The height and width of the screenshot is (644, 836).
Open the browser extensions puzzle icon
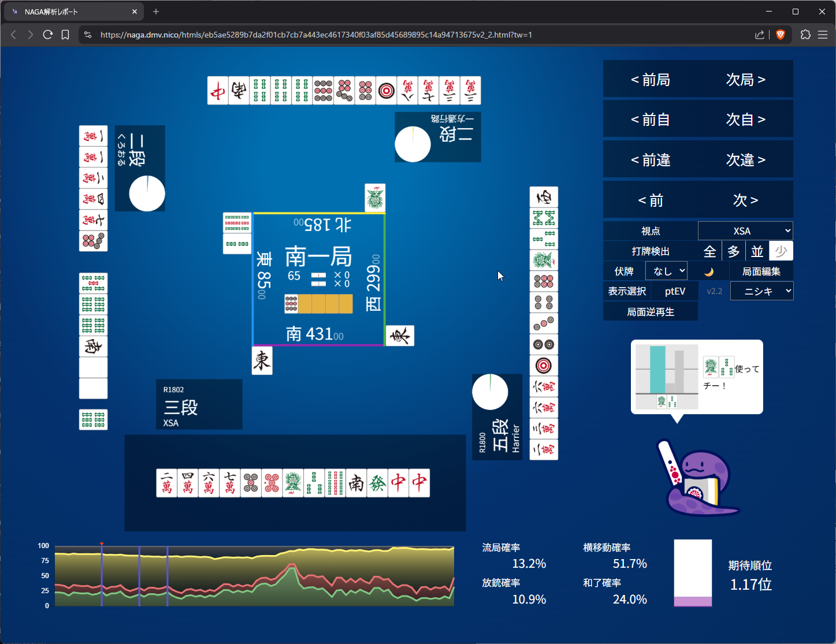click(x=805, y=35)
